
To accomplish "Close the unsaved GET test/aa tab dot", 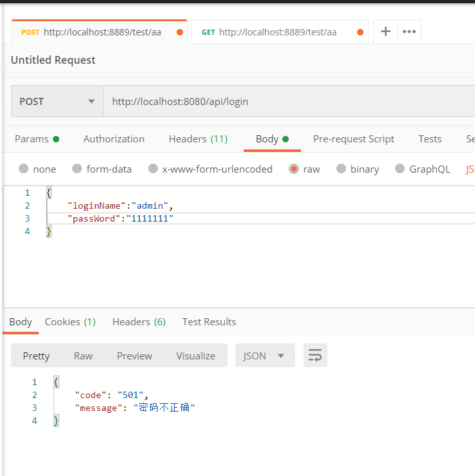I will tap(360, 32).
